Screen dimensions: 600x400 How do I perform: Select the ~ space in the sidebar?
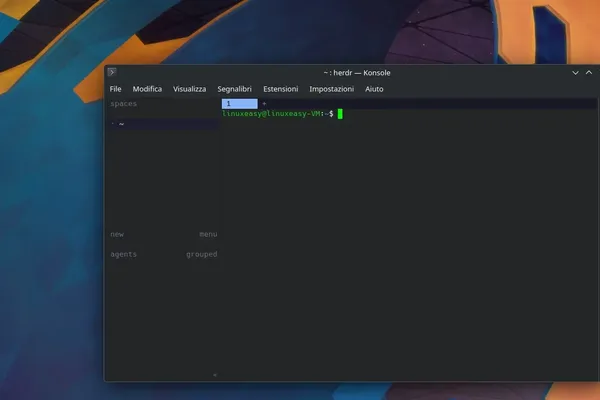point(164,124)
